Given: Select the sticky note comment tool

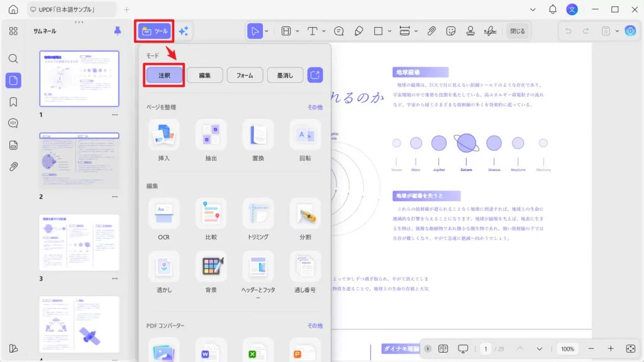Looking at the screenshot, I should pos(339,31).
